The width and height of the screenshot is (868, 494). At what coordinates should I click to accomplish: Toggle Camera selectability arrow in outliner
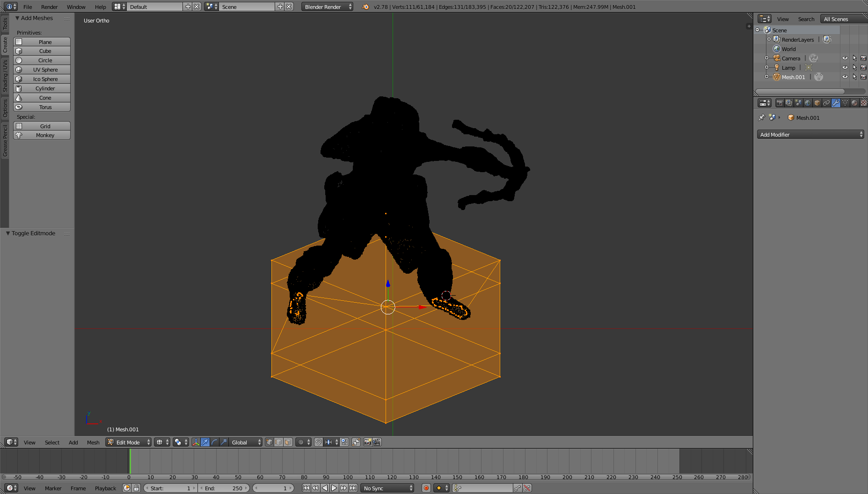[854, 58]
